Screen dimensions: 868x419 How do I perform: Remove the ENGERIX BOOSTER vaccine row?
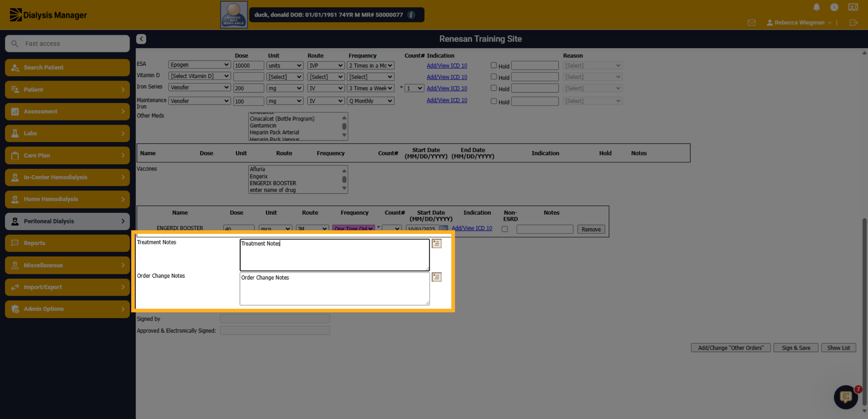click(x=591, y=229)
